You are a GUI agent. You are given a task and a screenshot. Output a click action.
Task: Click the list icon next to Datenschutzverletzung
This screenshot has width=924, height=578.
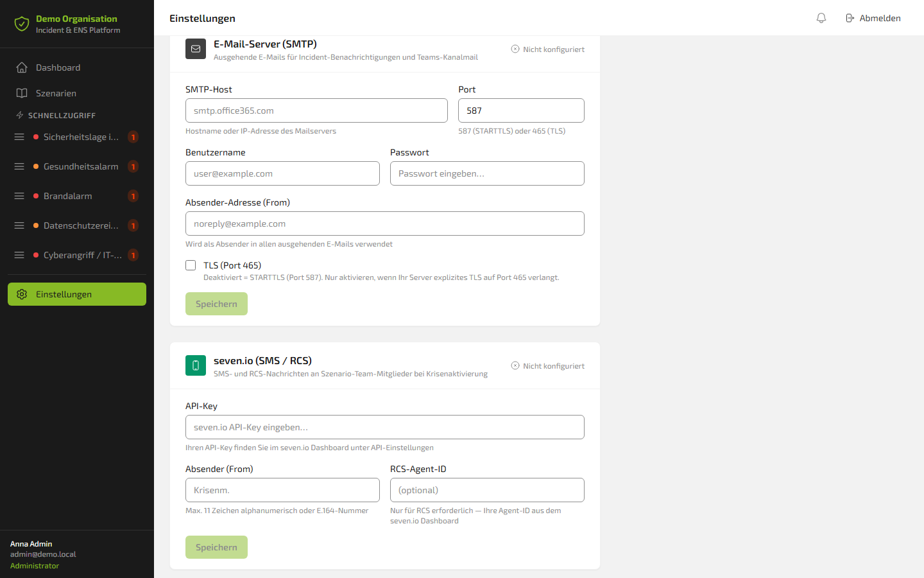coord(19,225)
